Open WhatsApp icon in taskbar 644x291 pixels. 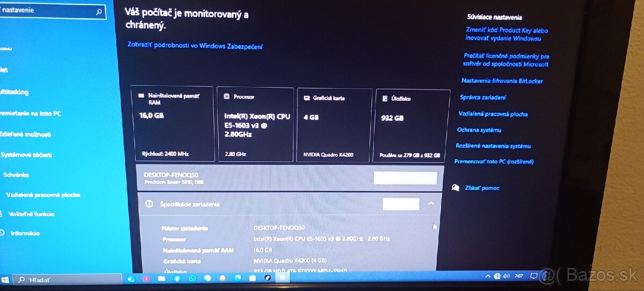point(192,279)
